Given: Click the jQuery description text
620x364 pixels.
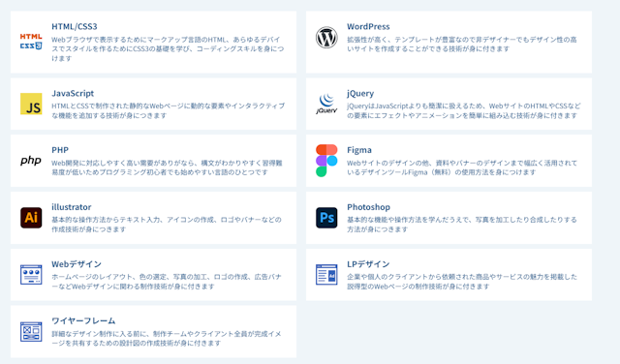Looking at the screenshot, I should 464,110.
